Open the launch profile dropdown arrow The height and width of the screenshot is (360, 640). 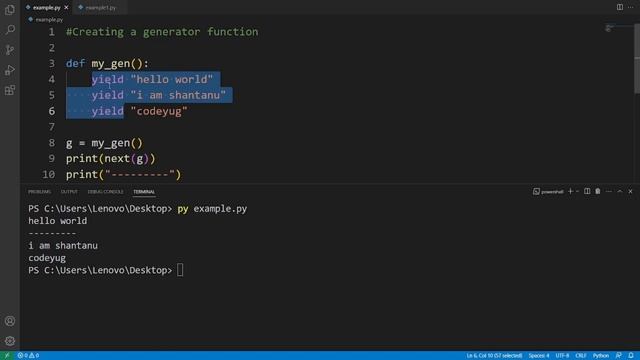pyautogui.click(x=578, y=191)
